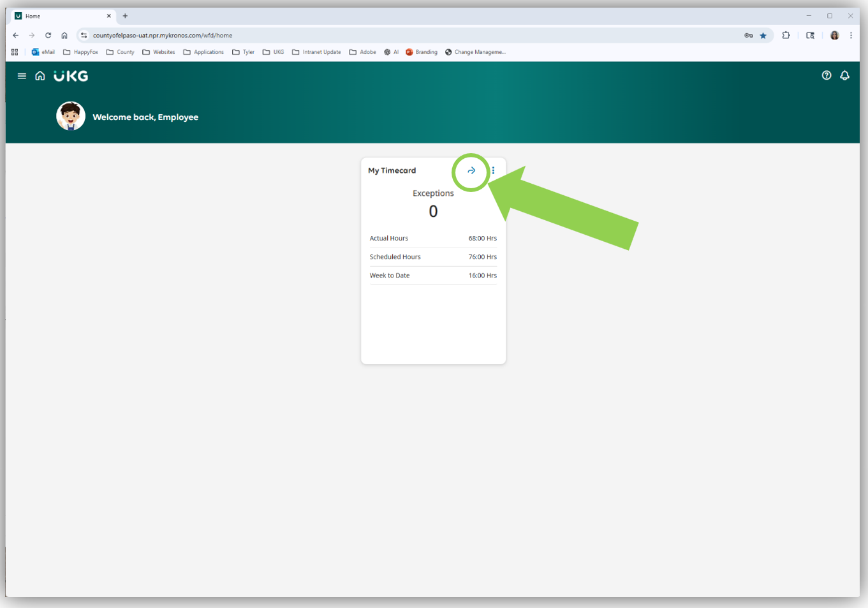Minimize the browser window
Image resolution: width=868 pixels, height=608 pixels.
pyautogui.click(x=809, y=16)
